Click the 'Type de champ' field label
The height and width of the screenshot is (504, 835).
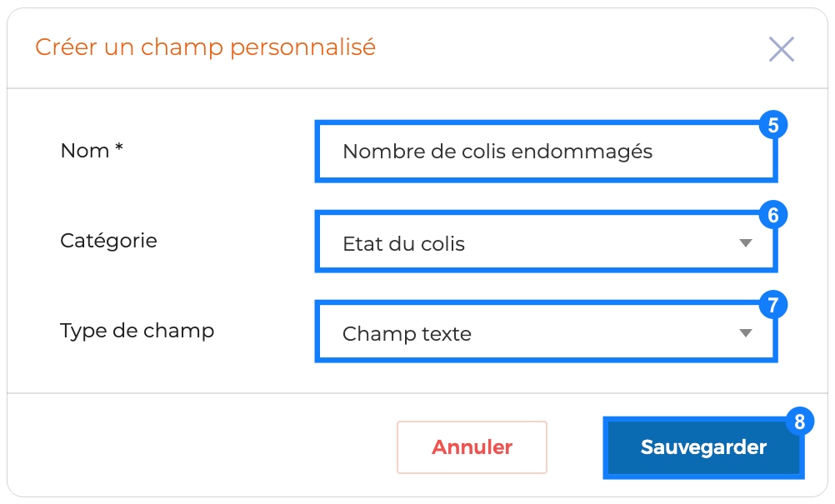point(137,331)
